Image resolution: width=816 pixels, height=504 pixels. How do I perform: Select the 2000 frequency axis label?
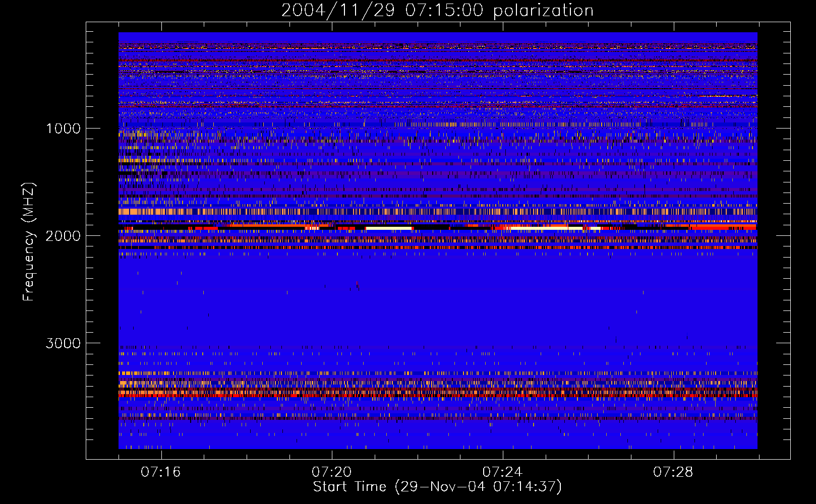click(63, 236)
